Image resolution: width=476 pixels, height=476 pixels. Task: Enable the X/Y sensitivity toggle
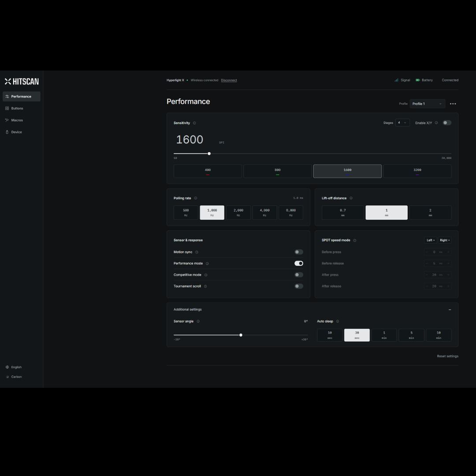click(447, 123)
